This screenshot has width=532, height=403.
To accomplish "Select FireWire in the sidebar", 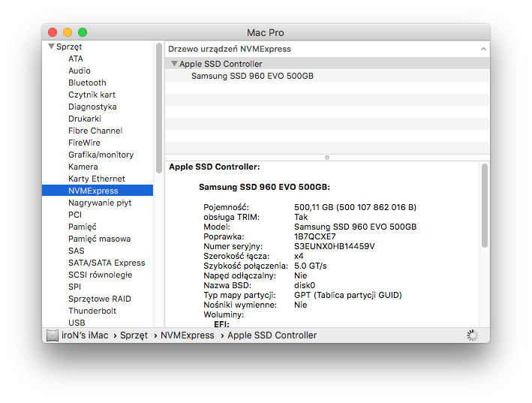I will click(84, 143).
